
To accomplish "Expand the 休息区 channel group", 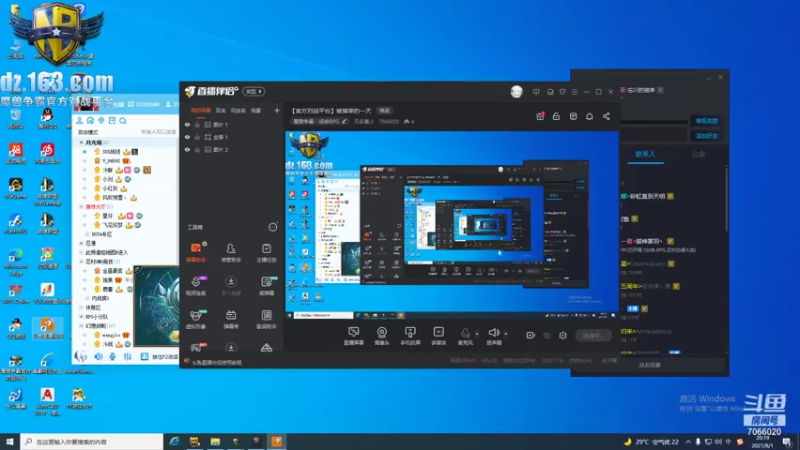I will [x=81, y=308].
